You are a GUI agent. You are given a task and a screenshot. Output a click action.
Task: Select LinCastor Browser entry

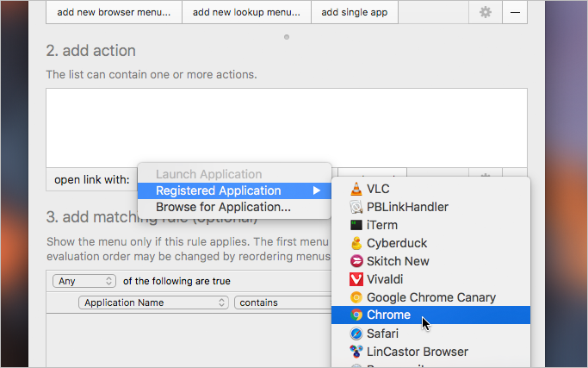430,352
